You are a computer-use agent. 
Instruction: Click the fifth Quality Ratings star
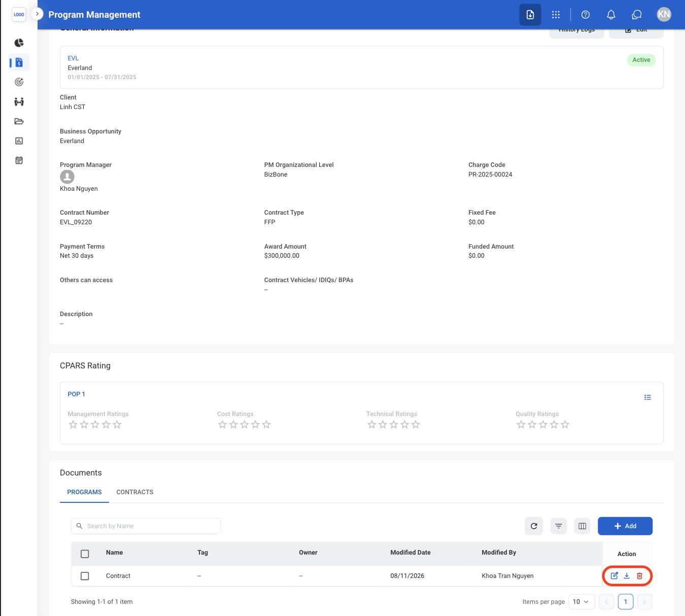click(x=565, y=425)
